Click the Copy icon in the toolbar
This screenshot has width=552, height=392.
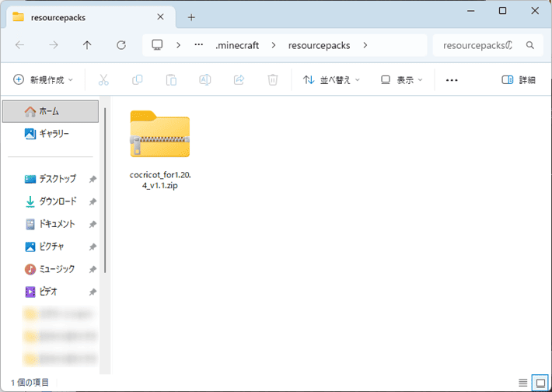point(138,80)
